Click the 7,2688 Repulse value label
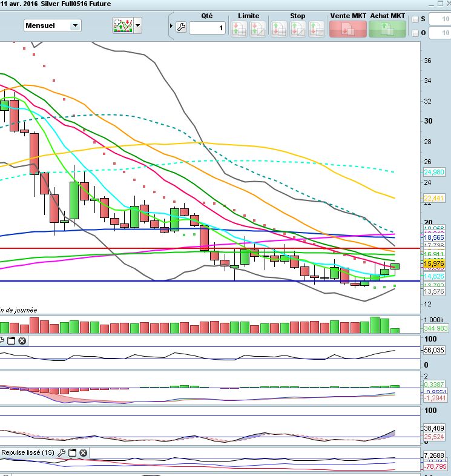 (434, 455)
